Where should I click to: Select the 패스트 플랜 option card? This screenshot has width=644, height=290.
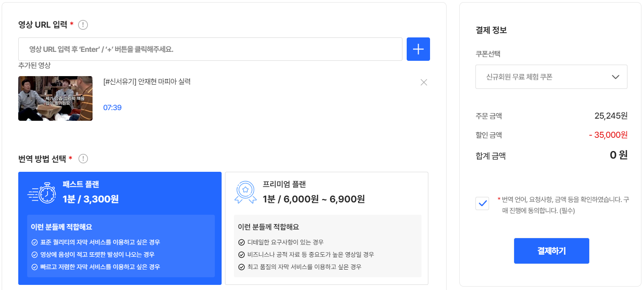[x=119, y=227]
